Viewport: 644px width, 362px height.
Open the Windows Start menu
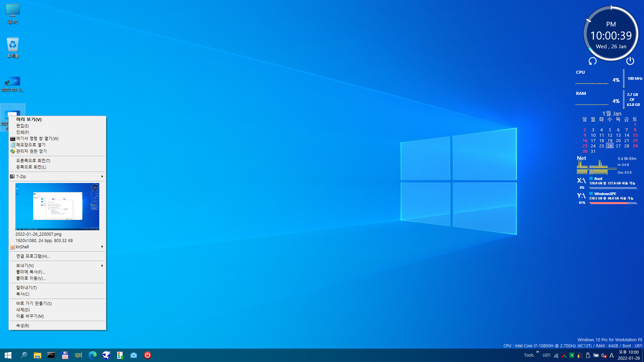click(8, 355)
